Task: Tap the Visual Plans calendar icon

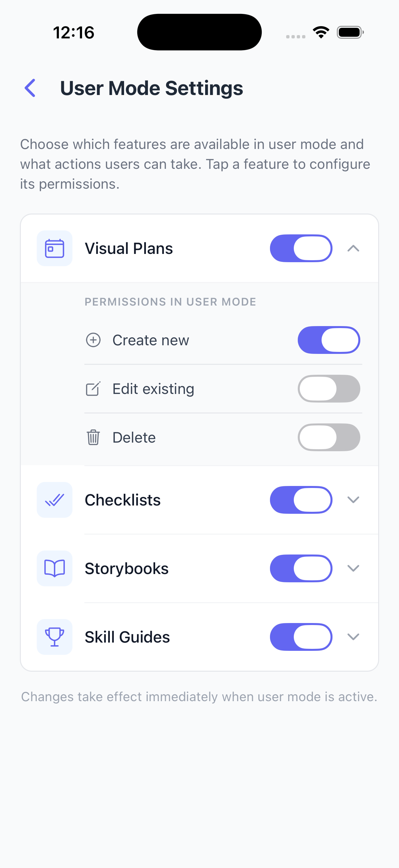Action: pos(55,248)
